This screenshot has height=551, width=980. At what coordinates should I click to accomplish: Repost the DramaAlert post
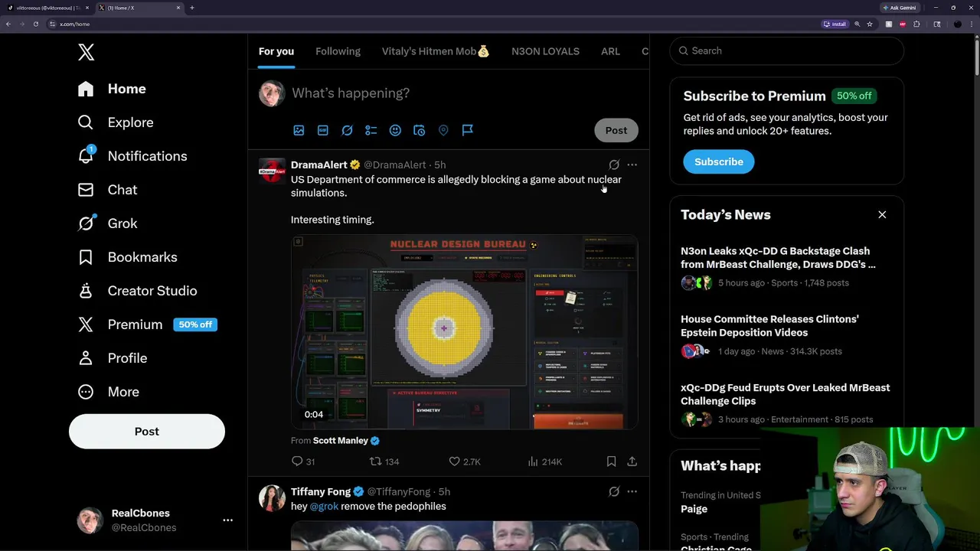click(x=384, y=461)
